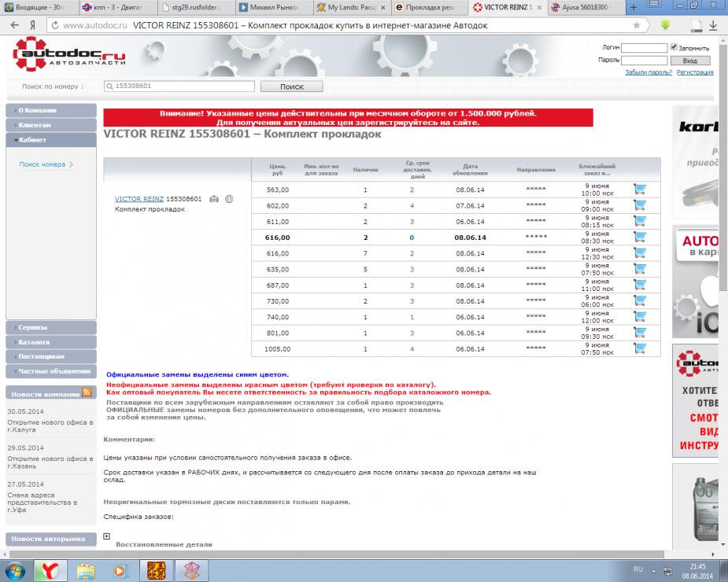
Task: Show hidden tray icons arrow
Action: 654,571
